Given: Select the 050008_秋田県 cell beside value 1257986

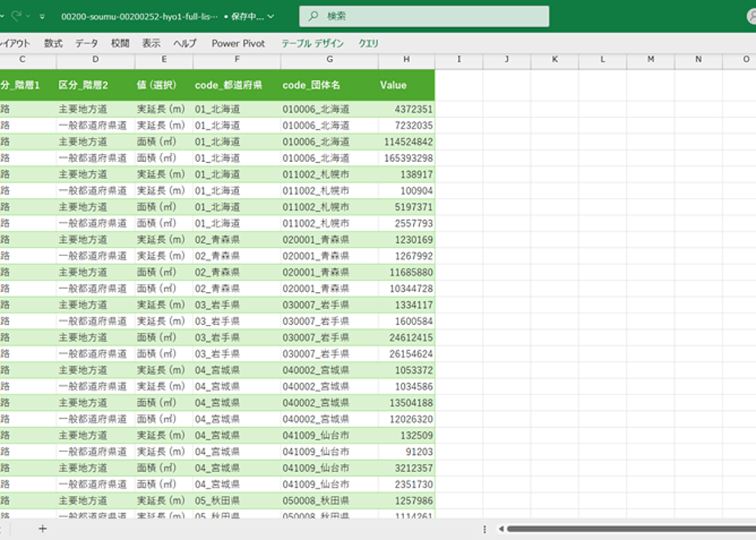Looking at the screenshot, I should 329,501.
